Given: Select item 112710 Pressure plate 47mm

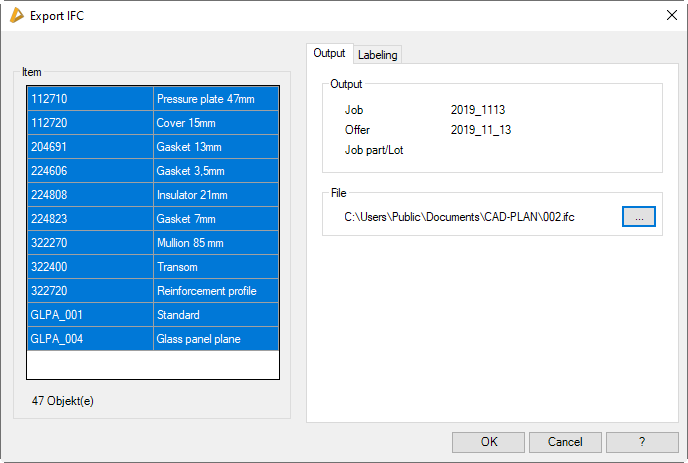Looking at the screenshot, I should (x=152, y=99).
